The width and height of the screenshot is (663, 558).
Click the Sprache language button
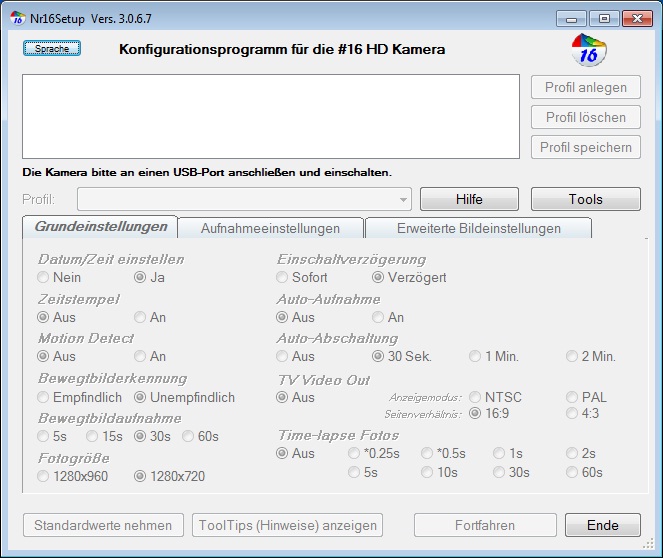tap(52, 49)
